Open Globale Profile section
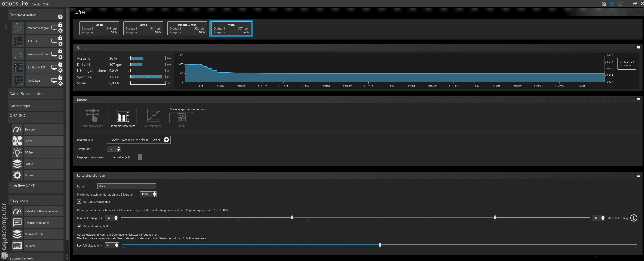The height and width of the screenshot is (261, 644). [38, 234]
